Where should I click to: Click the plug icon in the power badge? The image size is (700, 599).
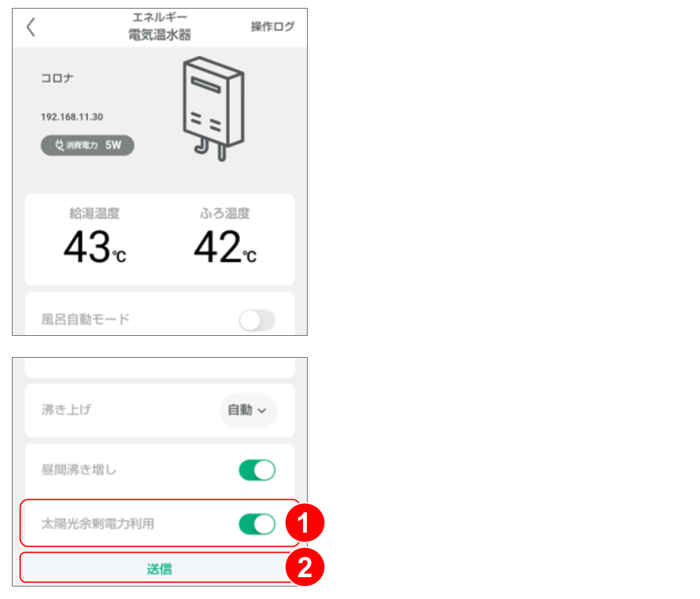[x=59, y=145]
